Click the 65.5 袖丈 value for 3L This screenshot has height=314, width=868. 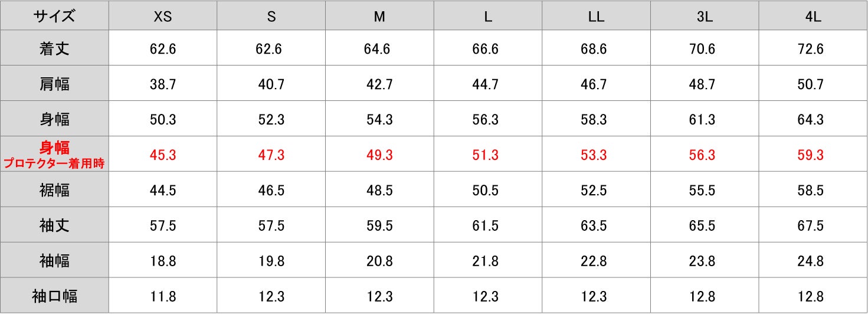(x=702, y=226)
